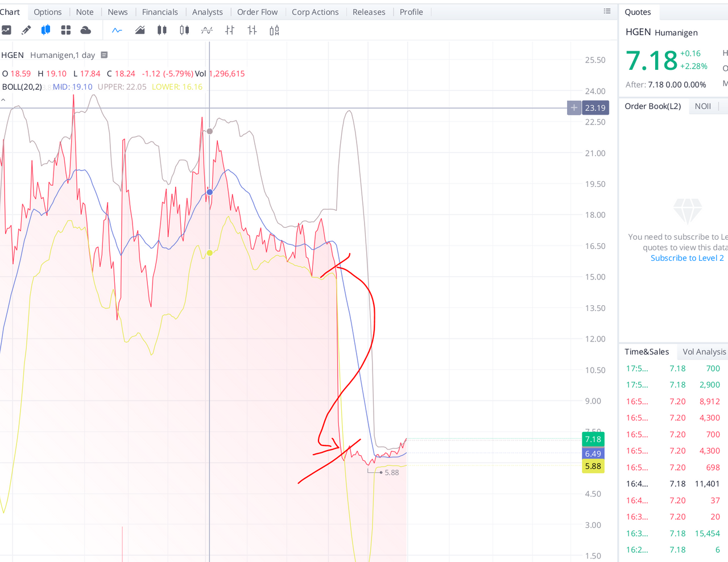Click the cloud save icon

86,30
